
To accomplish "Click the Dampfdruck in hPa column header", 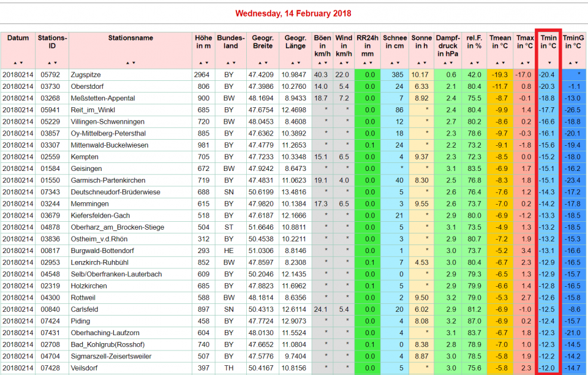I will [x=447, y=45].
